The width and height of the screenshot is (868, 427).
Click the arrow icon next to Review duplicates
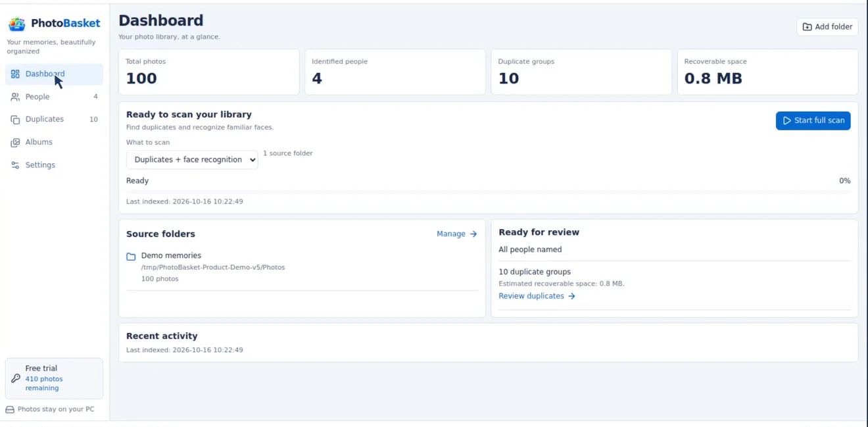click(571, 296)
